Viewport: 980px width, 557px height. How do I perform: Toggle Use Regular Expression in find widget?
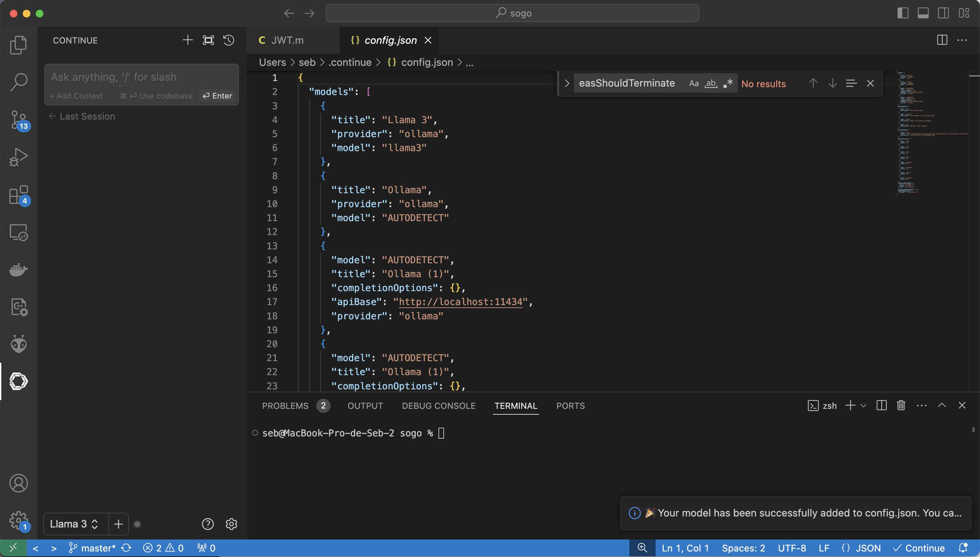tap(728, 83)
